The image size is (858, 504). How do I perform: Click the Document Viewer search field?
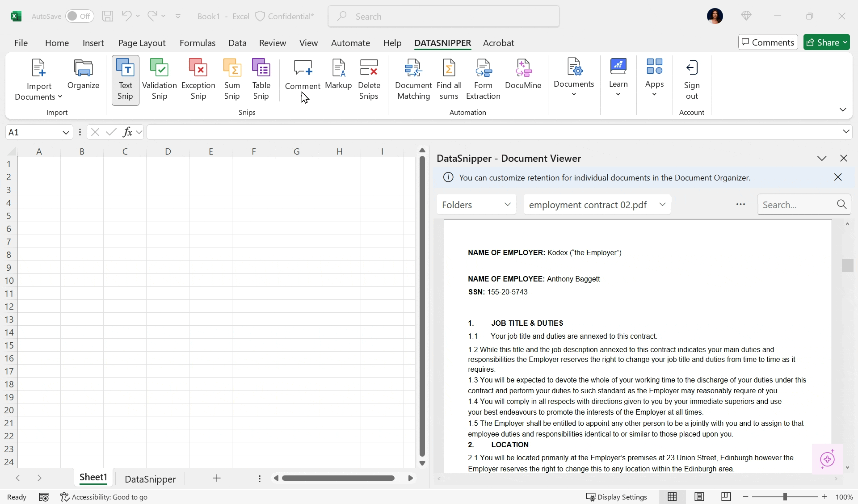[x=797, y=205]
